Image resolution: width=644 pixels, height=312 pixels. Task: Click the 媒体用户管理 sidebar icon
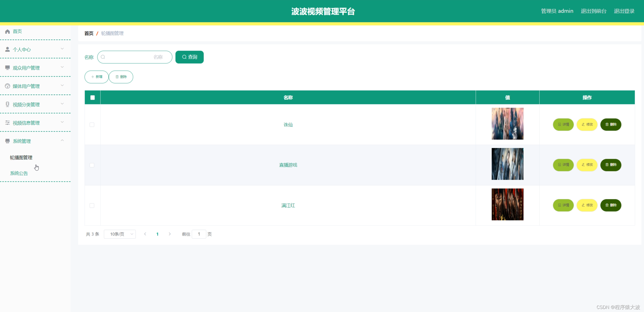click(x=7, y=86)
